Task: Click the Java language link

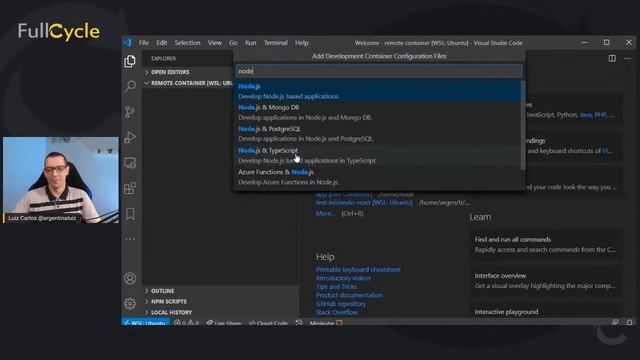Action: (586, 115)
